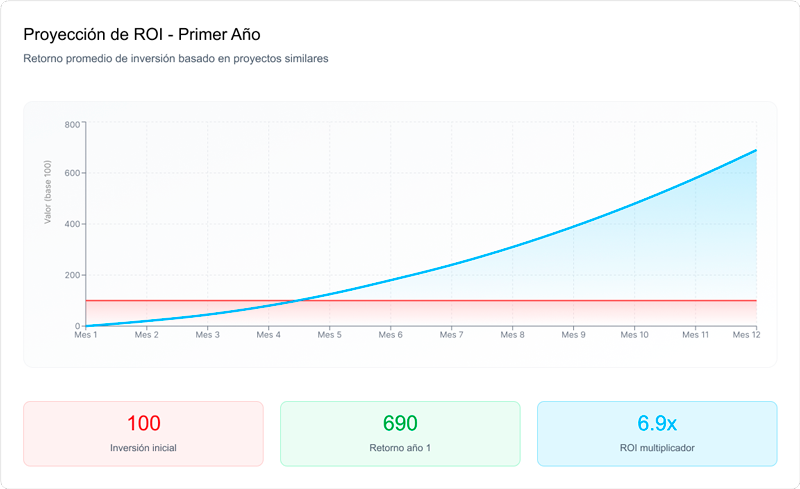Select the 'ROI multiplicador' blue card
Image resolution: width=800 pixels, height=489 pixels.
point(657,433)
